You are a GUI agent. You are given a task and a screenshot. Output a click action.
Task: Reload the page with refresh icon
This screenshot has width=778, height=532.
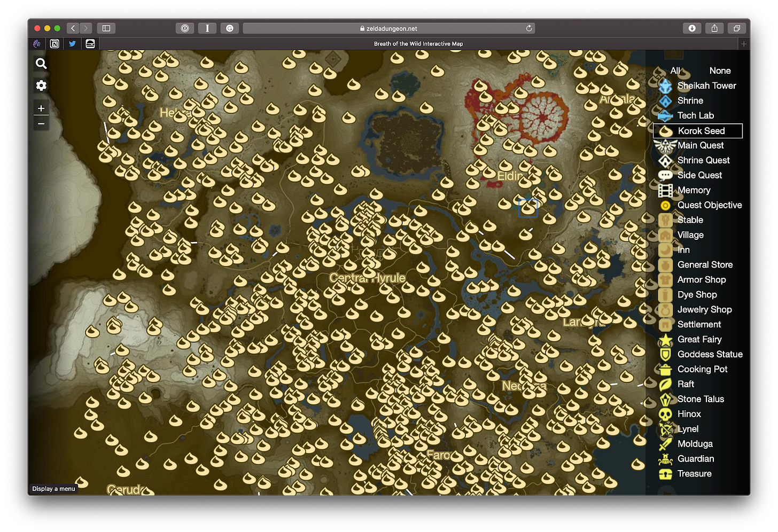pyautogui.click(x=529, y=28)
